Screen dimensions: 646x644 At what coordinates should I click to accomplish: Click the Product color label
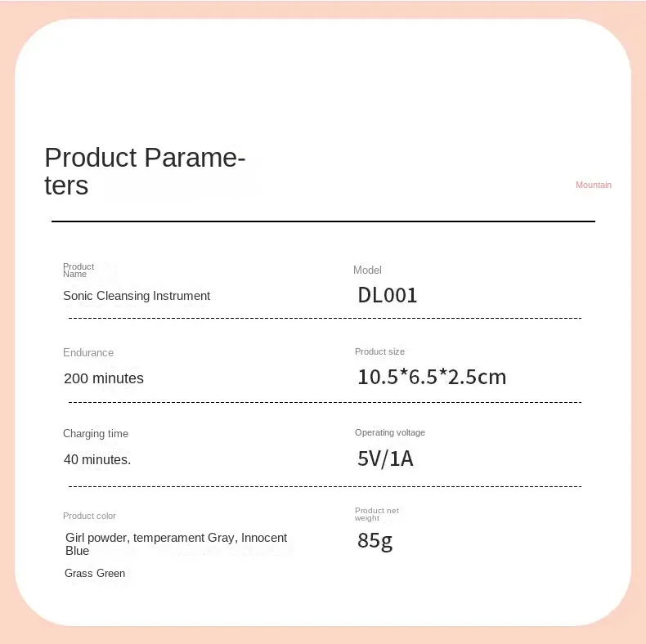coord(89,516)
